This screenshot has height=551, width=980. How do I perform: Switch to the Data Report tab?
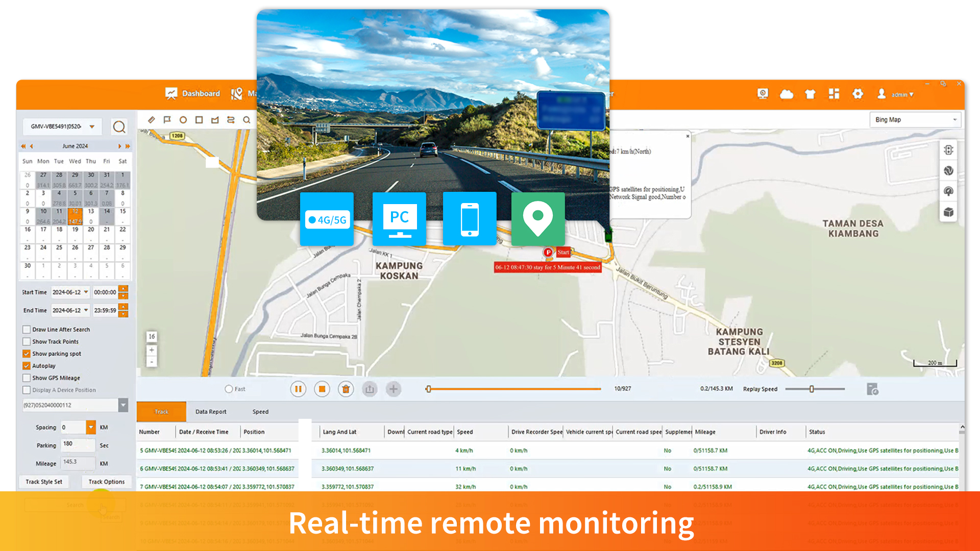tap(211, 412)
